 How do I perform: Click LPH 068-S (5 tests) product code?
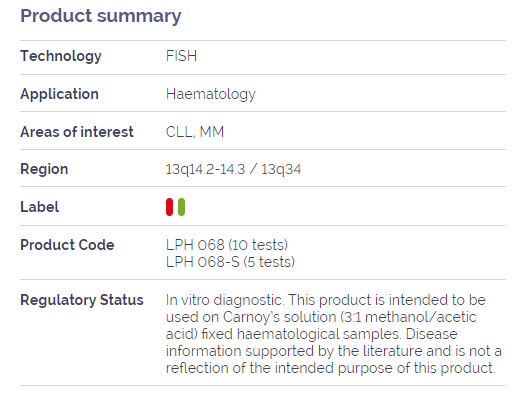pos(230,262)
